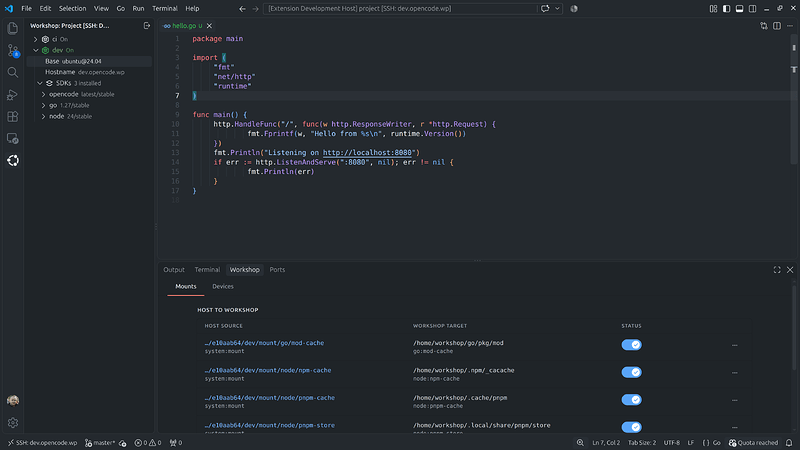Open the Manage gear menu
The image size is (800, 450).
tap(13, 422)
